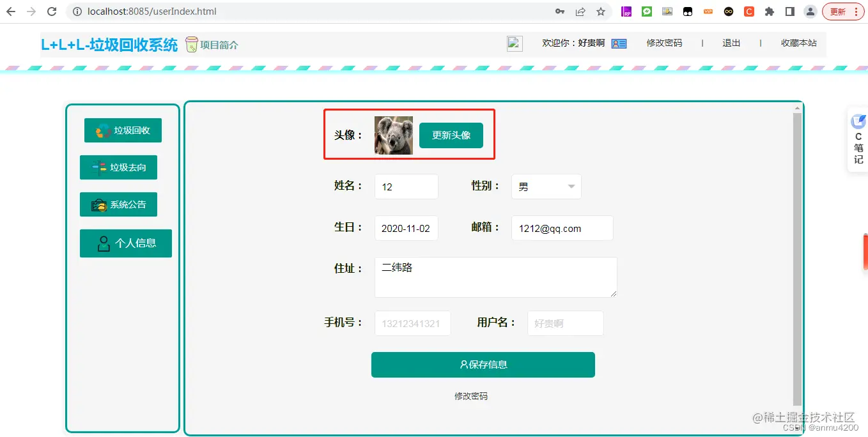The width and height of the screenshot is (868, 437).
Task: Click the 修改密码 link below save button
Action: (x=471, y=396)
